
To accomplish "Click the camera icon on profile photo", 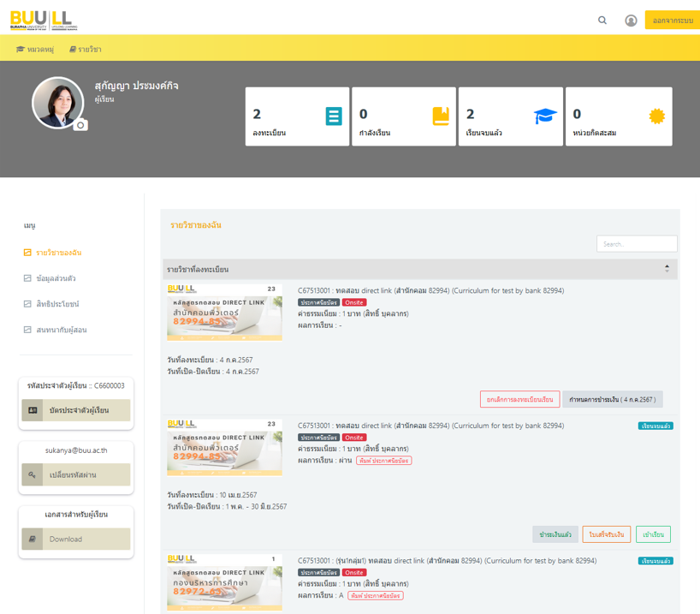I will [80, 125].
